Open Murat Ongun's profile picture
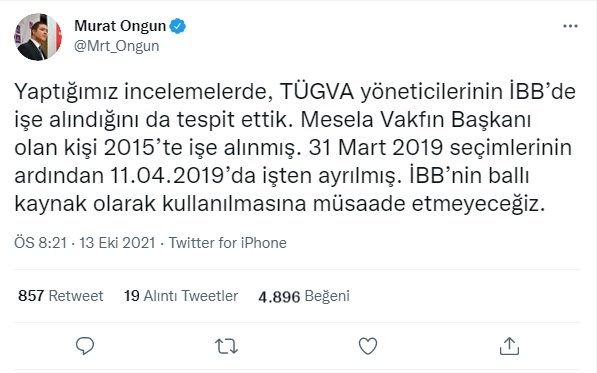597x373 pixels. pos(38,37)
